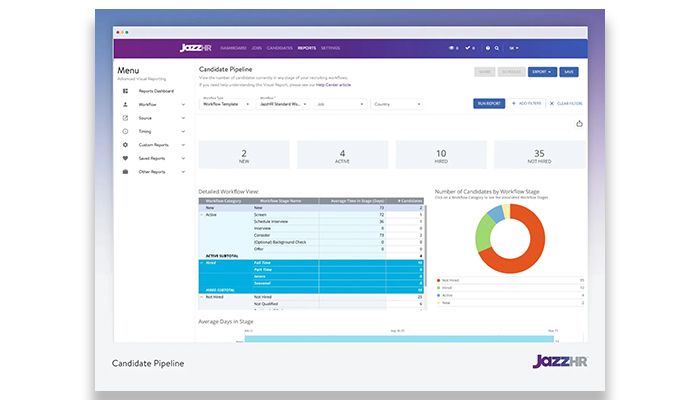Screen dimensions: 700x400
Task: Click the orange Not Hired legend swatch
Action: [441, 281]
